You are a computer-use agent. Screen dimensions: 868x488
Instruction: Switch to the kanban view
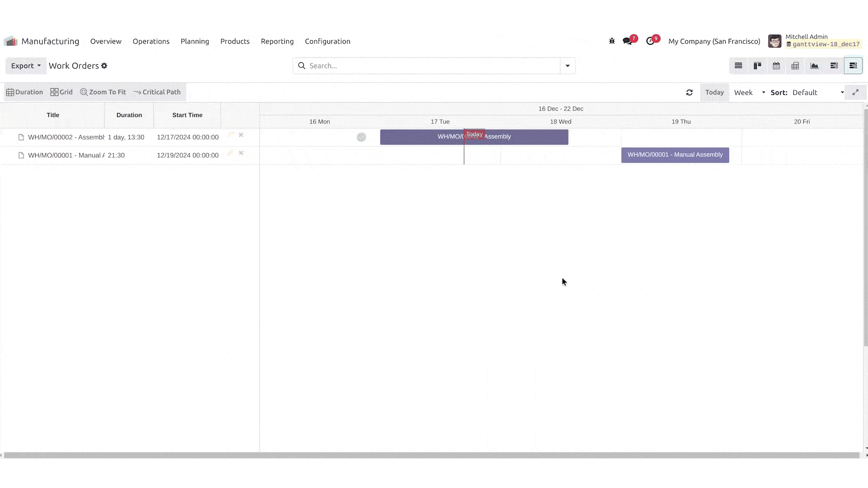click(757, 66)
